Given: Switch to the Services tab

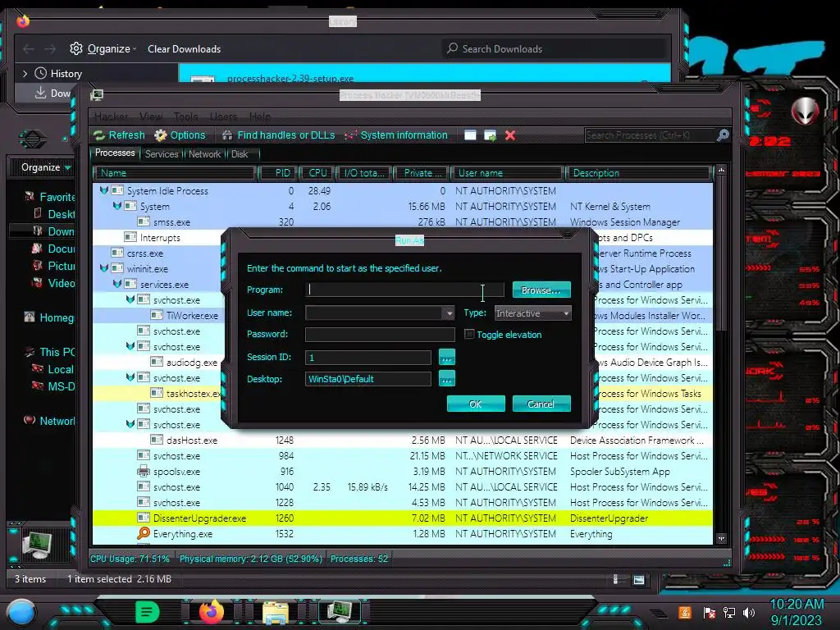Looking at the screenshot, I should [162, 154].
